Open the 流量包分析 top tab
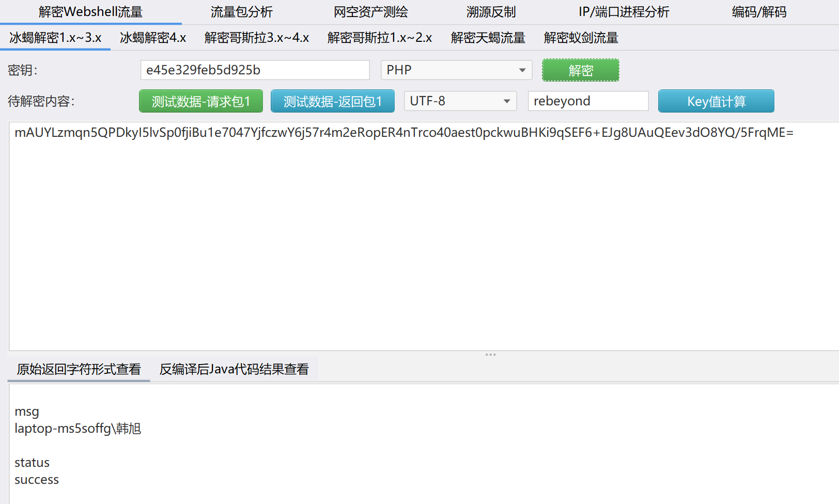Image resolution: width=839 pixels, height=504 pixels. point(241,12)
